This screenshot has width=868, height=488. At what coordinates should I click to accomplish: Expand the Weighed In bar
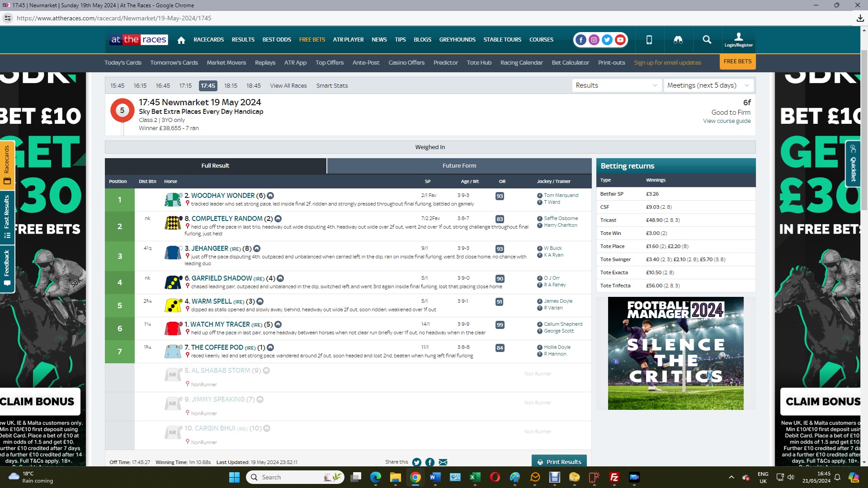pos(430,147)
